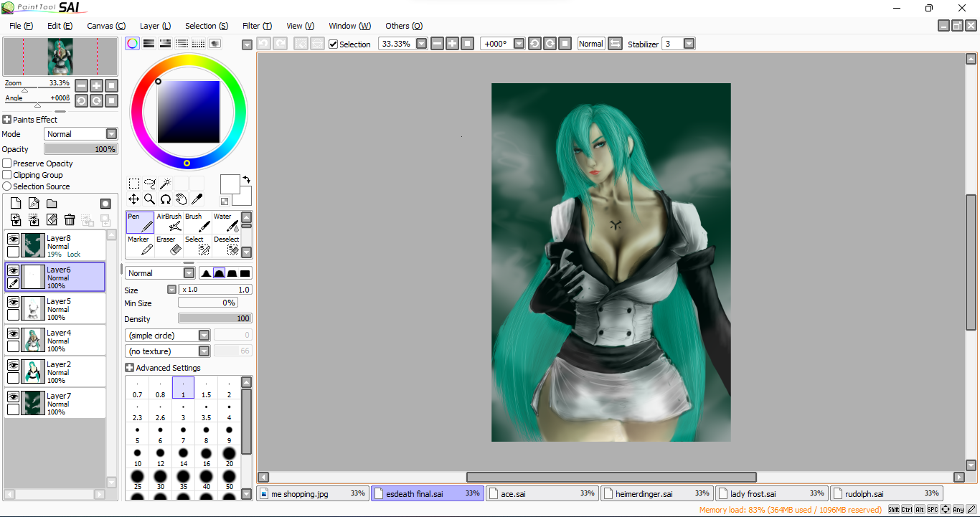Choose the Select brush tool
This screenshot has height=517, width=980.
tap(198, 245)
